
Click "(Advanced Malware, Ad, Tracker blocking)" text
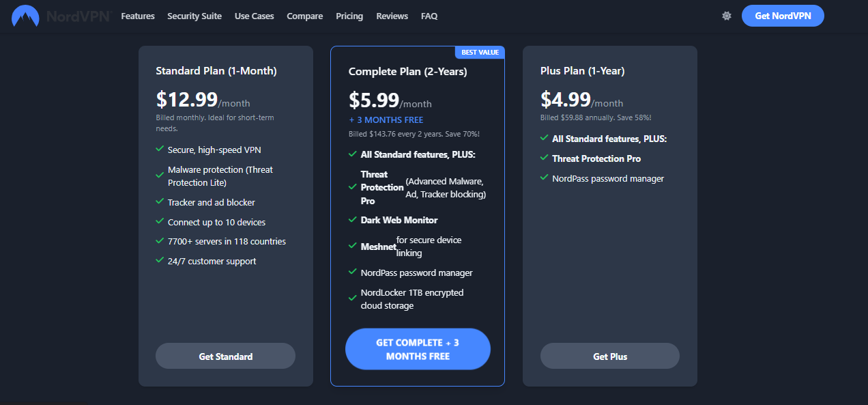[446, 188]
